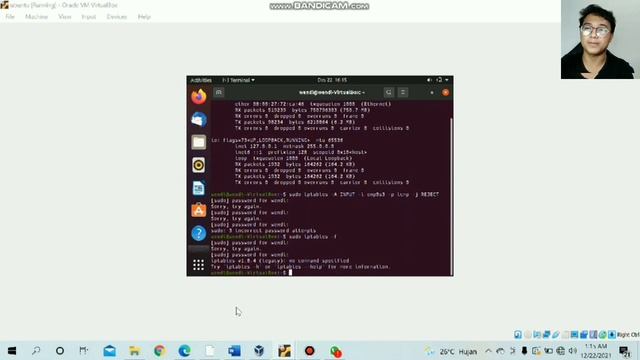Click Activities in Ubuntu top bar
The height and width of the screenshot is (360, 640).
click(x=201, y=80)
